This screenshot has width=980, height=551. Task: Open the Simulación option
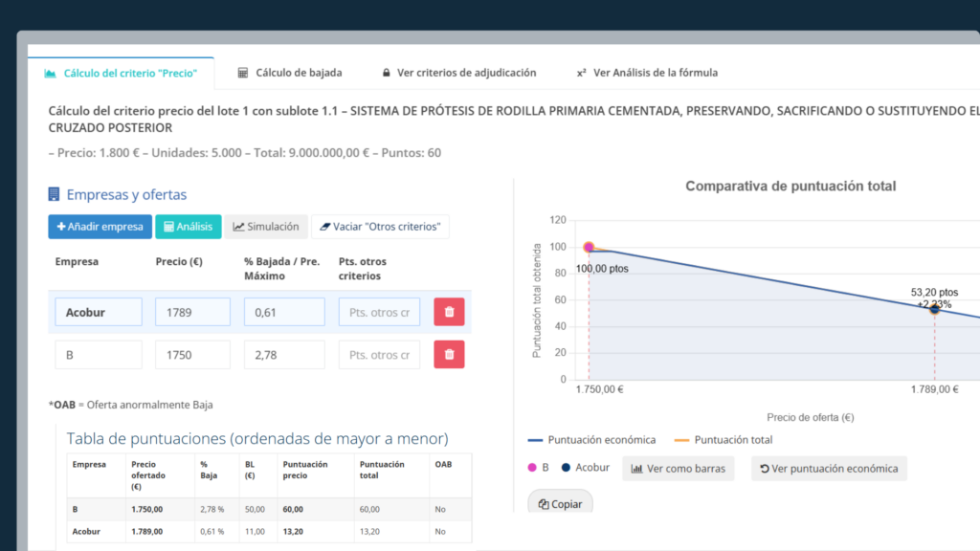tap(266, 227)
